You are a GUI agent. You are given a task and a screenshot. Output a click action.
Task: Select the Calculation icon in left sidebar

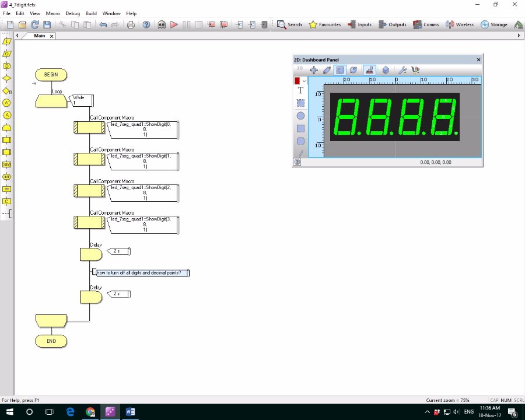click(x=6, y=189)
